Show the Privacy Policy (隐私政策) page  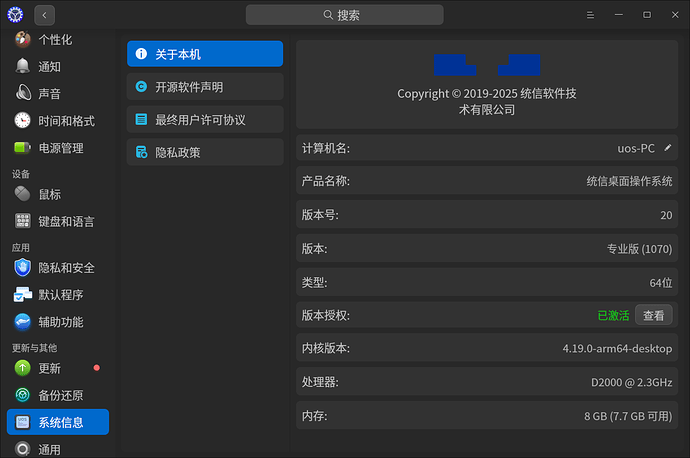(204, 153)
